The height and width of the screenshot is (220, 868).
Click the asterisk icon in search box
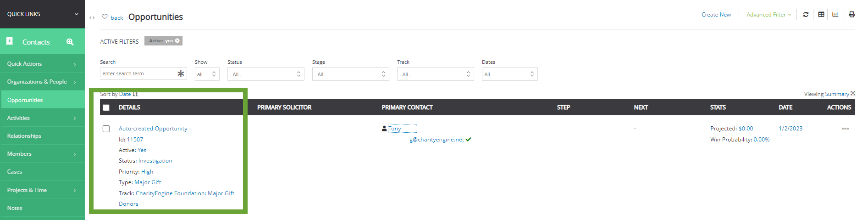click(x=181, y=73)
